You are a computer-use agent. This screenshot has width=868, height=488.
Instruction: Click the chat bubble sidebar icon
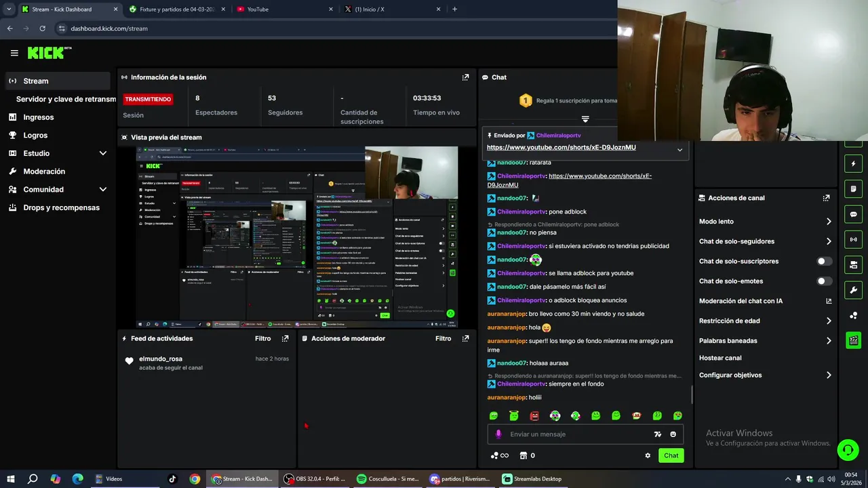853,214
